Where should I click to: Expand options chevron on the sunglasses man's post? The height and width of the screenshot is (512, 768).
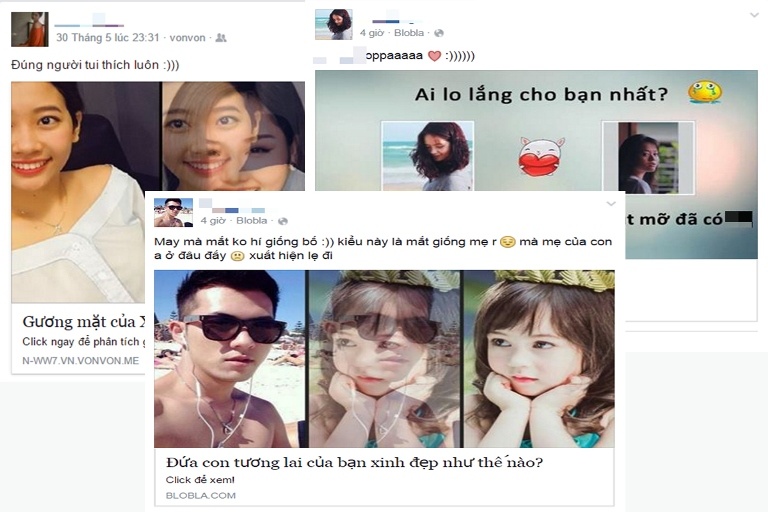[x=611, y=203]
